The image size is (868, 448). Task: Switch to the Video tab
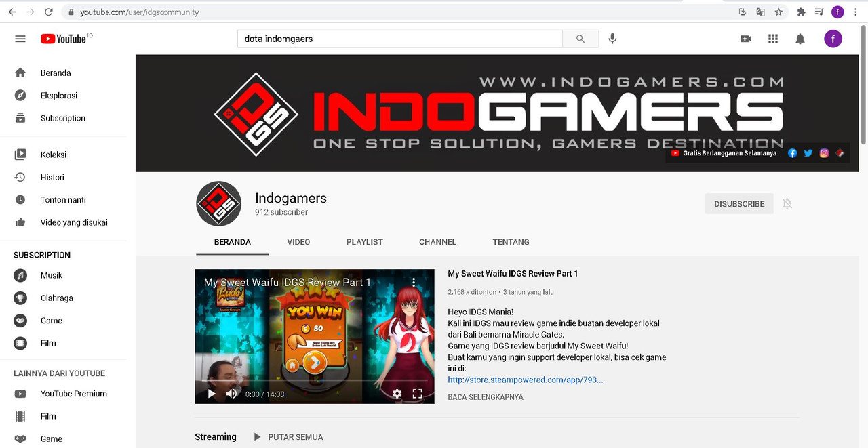pyautogui.click(x=298, y=242)
